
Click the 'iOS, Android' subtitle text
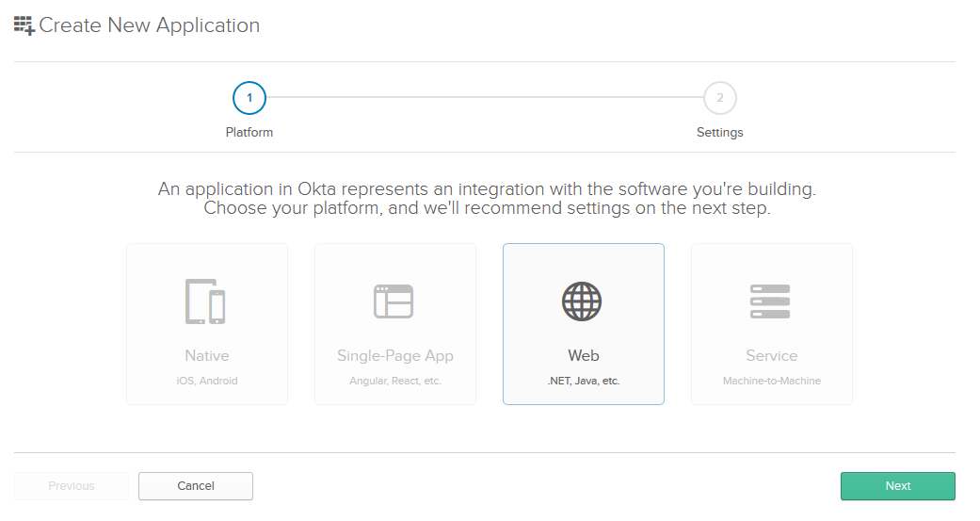click(207, 382)
